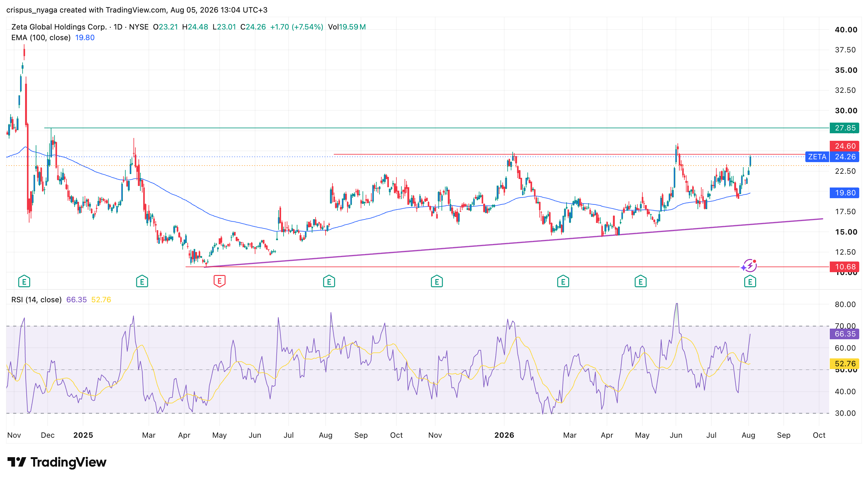Select the latest earnings marker above Aug 2026
The width and height of the screenshot is (868, 481).
[x=750, y=281]
